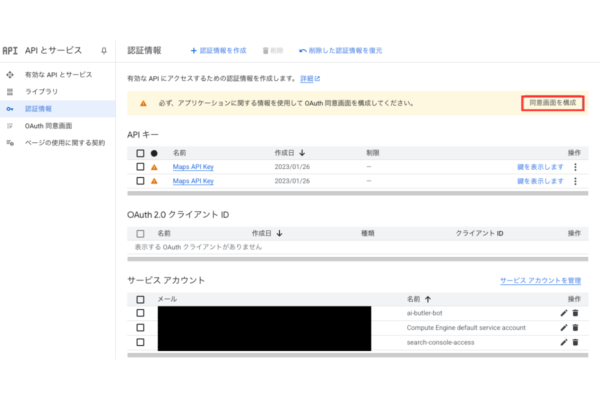This screenshot has height=400, width=600.
Task: Click the メール column header
Action: tap(167, 299)
